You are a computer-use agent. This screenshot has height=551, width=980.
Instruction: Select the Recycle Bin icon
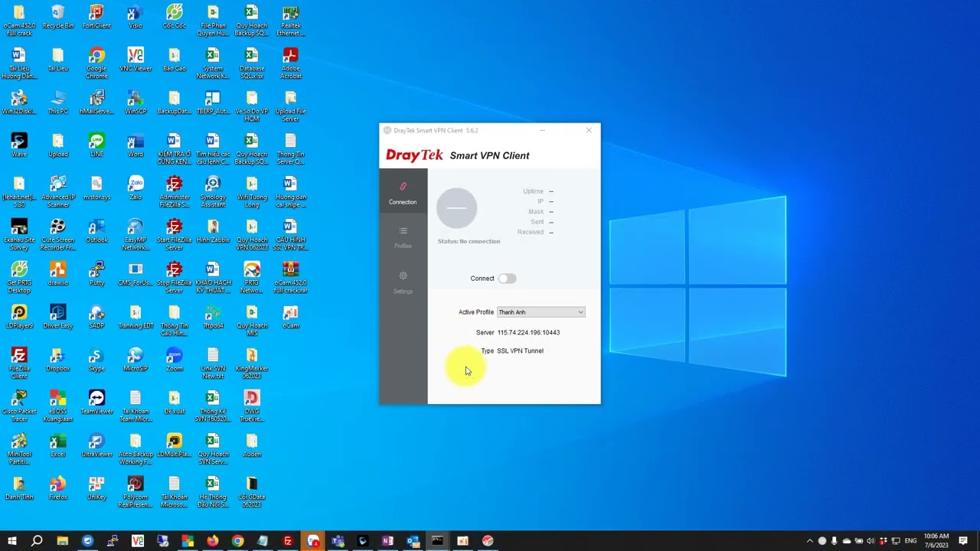(x=58, y=17)
